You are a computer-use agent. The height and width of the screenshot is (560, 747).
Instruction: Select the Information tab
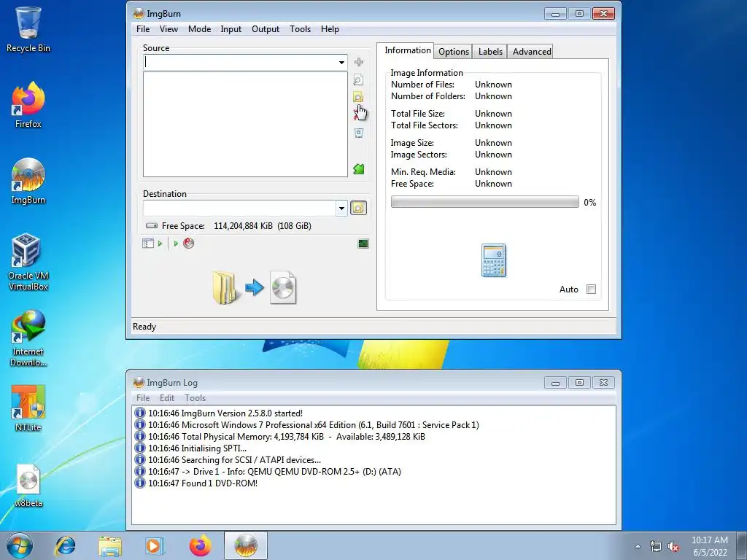tap(407, 50)
